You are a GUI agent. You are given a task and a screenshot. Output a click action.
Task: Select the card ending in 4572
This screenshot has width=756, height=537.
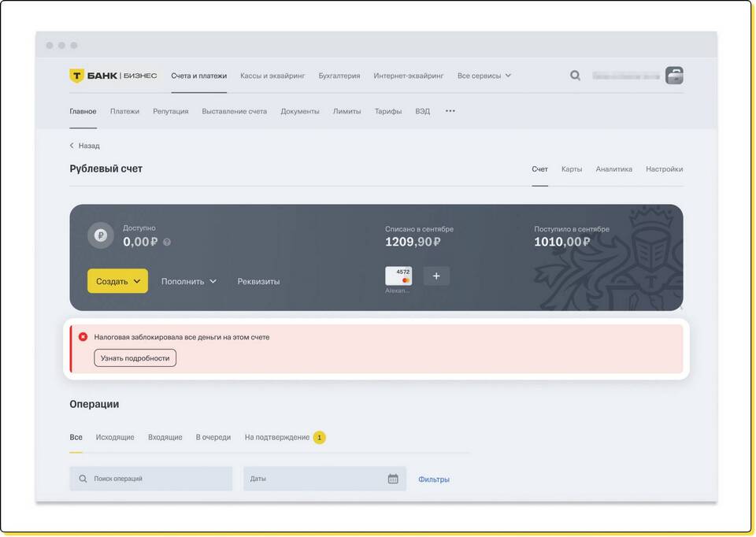[398, 276]
